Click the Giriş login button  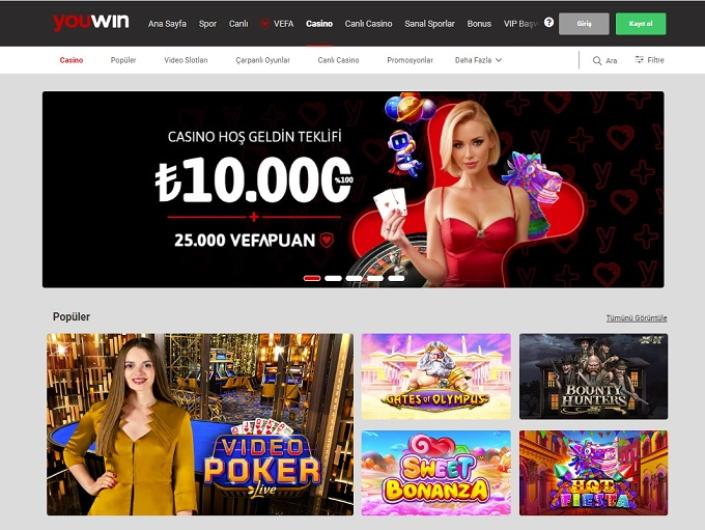coord(584,24)
